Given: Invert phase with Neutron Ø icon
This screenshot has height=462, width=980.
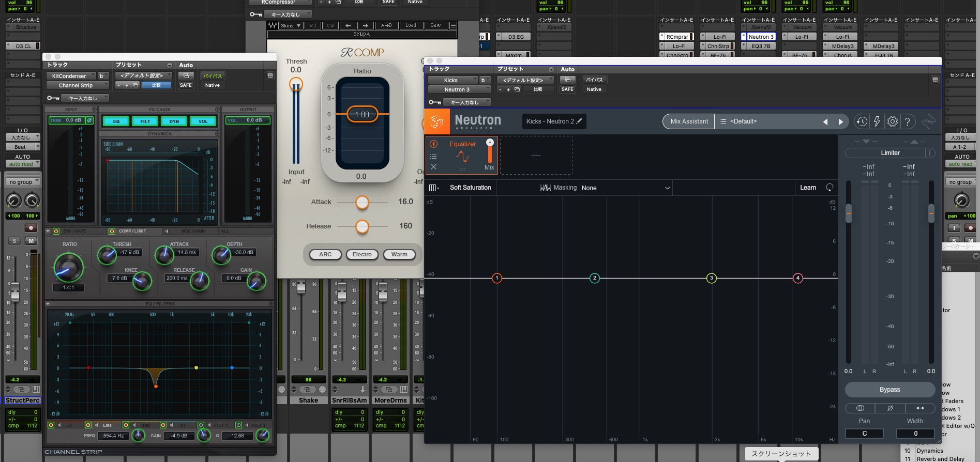Looking at the screenshot, I should click(890, 408).
